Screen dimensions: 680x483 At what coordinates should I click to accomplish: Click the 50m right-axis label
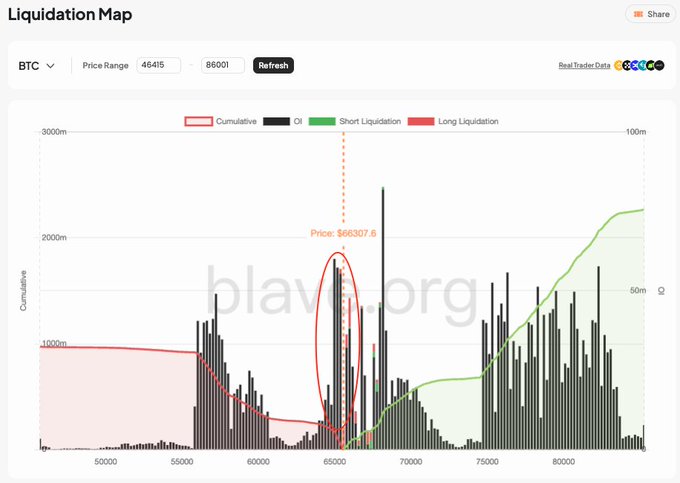coord(638,290)
